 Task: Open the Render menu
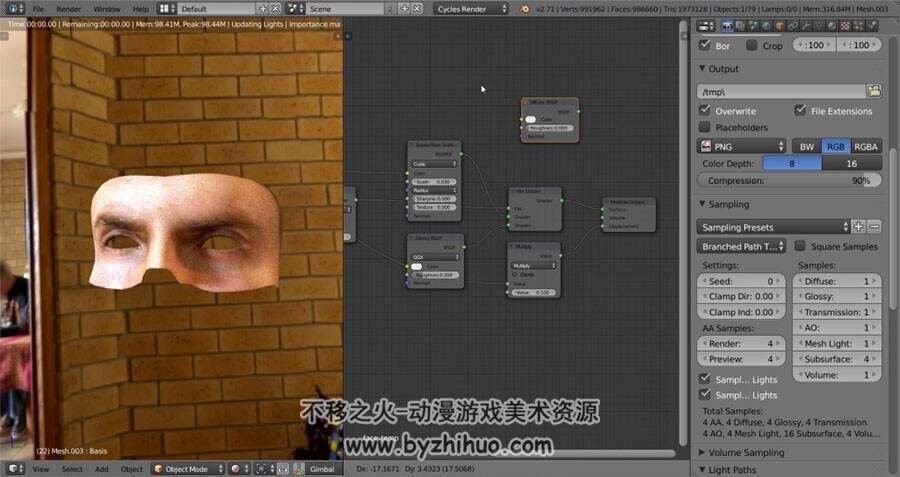69,9
